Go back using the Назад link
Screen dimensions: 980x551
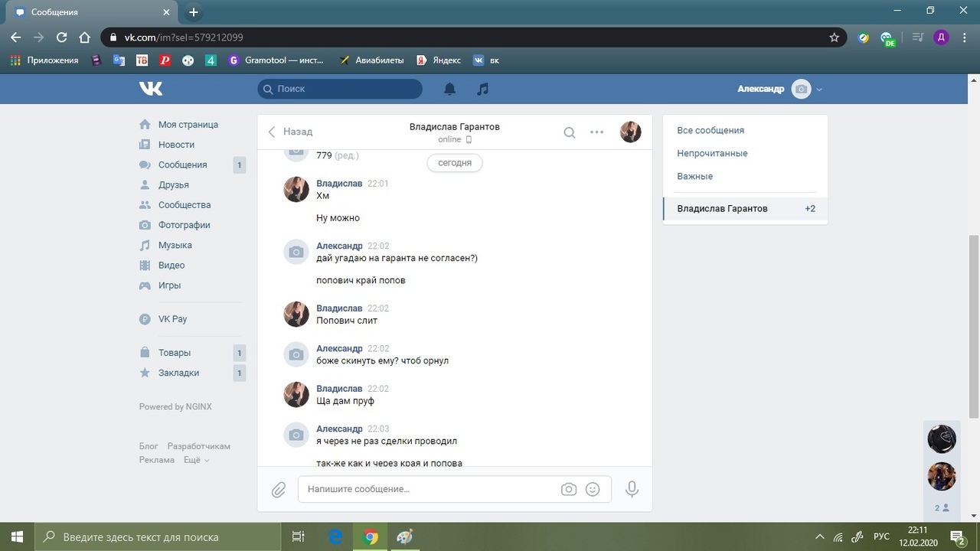(x=290, y=132)
